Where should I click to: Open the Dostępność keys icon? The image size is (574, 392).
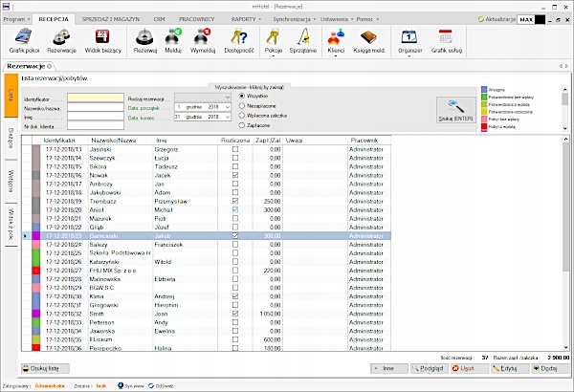(238, 39)
